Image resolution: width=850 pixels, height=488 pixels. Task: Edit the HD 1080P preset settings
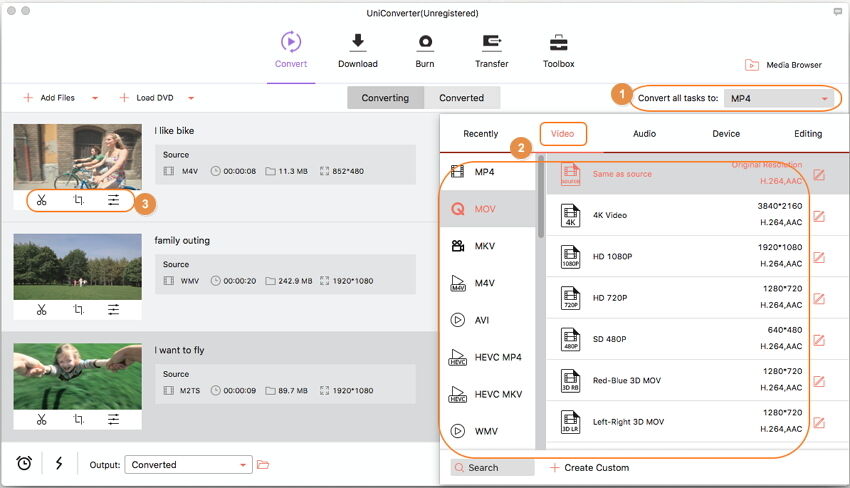pyautogui.click(x=819, y=257)
